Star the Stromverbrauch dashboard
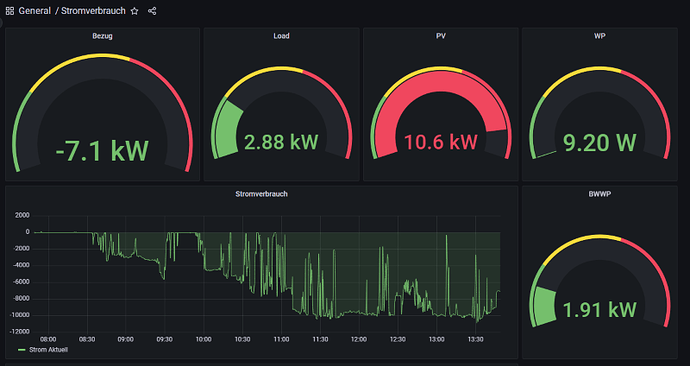The image size is (690, 366). pos(135,11)
